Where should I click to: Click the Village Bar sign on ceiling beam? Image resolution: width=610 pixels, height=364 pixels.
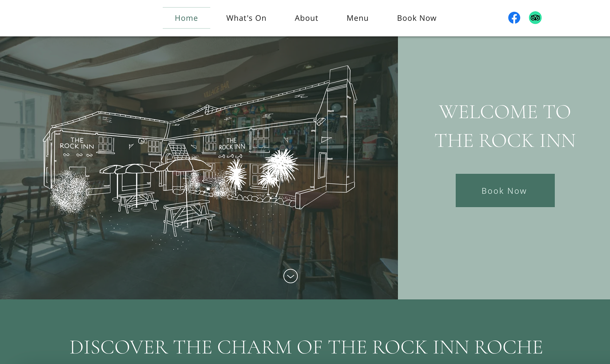point(216,89)
